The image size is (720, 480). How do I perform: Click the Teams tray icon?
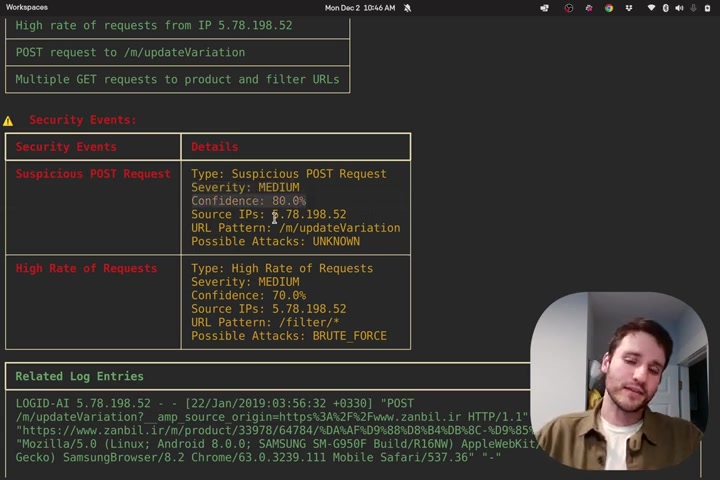545,8
